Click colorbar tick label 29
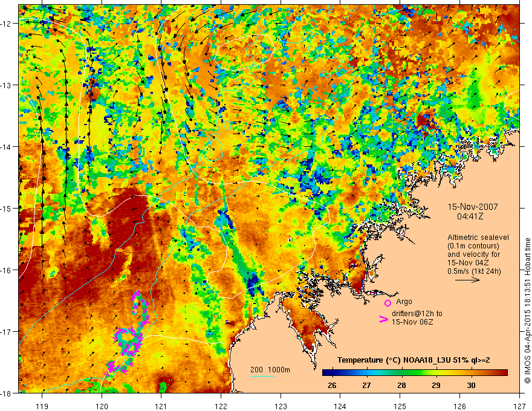 coord(436,385)
